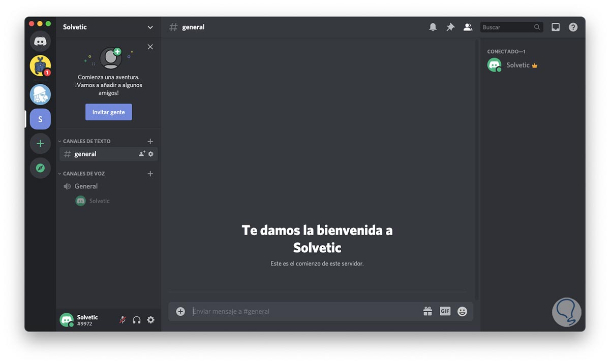
Task: Create a new text channel plus
Action: [150, 141]
